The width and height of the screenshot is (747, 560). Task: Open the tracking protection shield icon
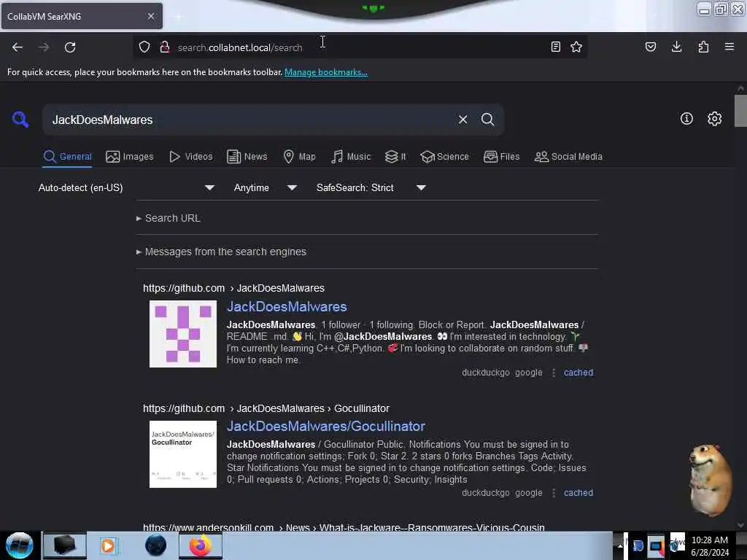[x=144, y=47]
